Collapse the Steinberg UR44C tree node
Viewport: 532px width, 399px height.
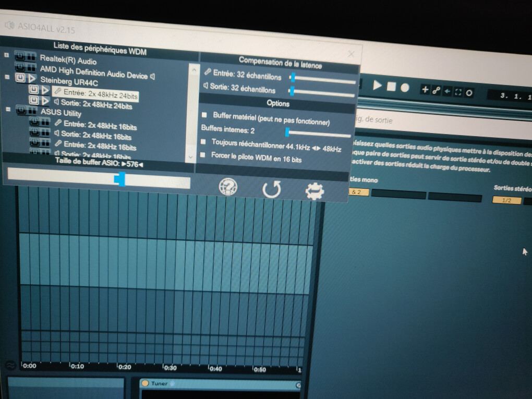click(x=7, y=77)
